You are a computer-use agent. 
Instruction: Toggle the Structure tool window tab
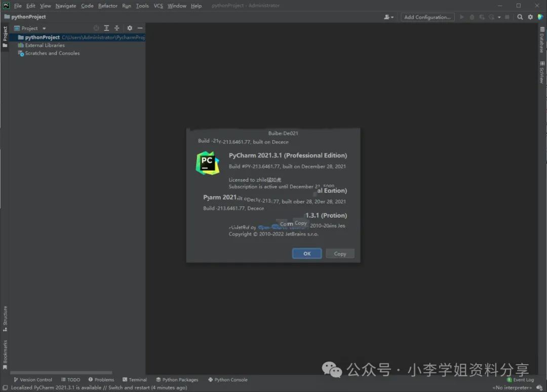coord(5,319)
